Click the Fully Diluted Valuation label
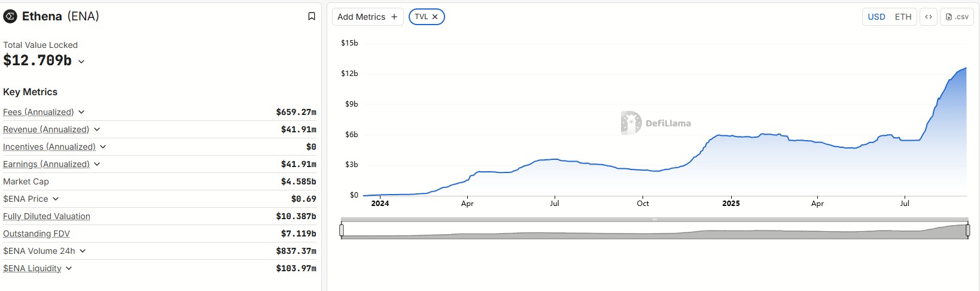This screenshot has width=980, height=291. point(47,216)
